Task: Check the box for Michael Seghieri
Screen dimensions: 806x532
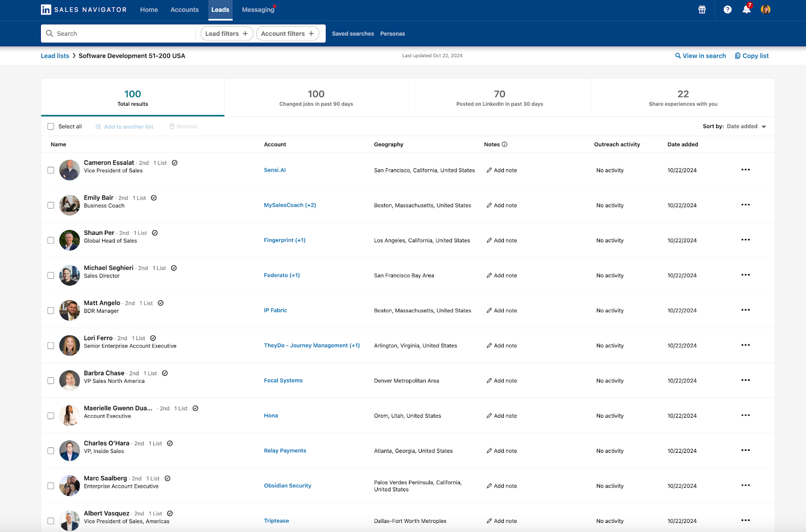Action: point(51,276)
